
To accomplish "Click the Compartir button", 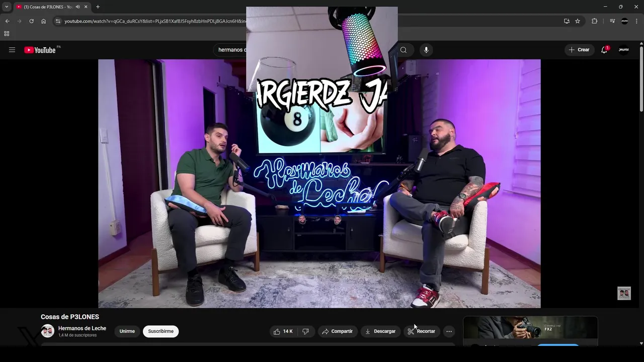I will click(x=338, y=331).
